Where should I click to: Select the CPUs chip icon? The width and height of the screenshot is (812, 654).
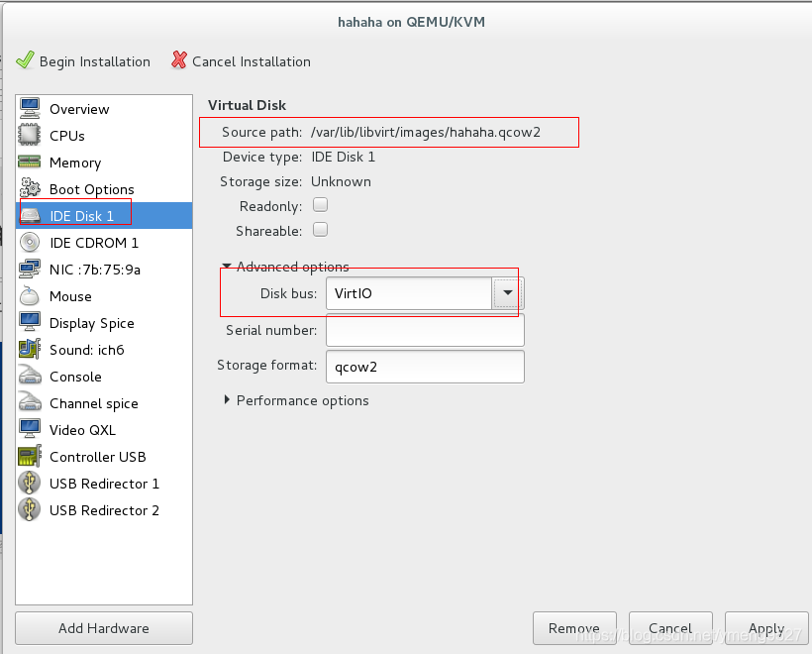pos(30,135)
